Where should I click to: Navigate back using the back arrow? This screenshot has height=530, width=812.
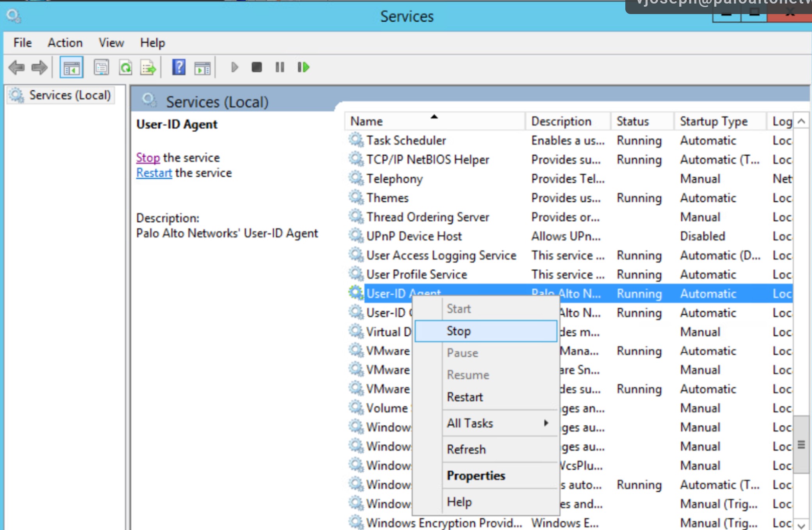17,67
